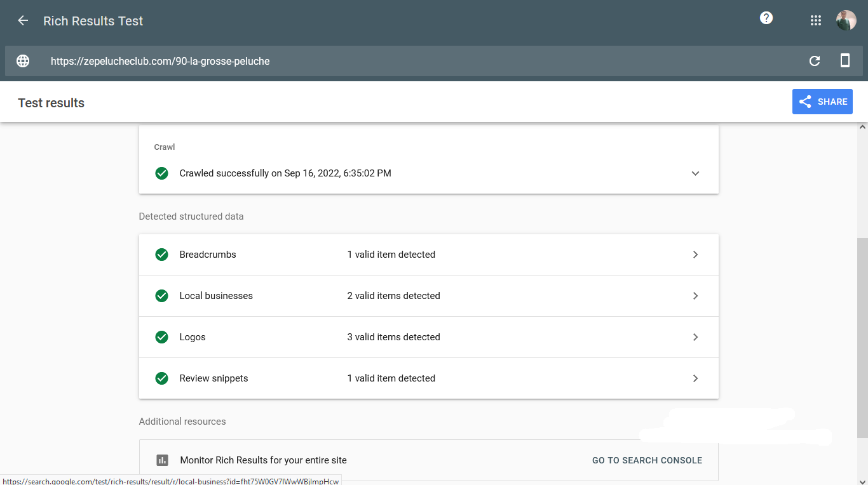
Task: Click '3 valid items detected' text
Action: coord(393,337)
